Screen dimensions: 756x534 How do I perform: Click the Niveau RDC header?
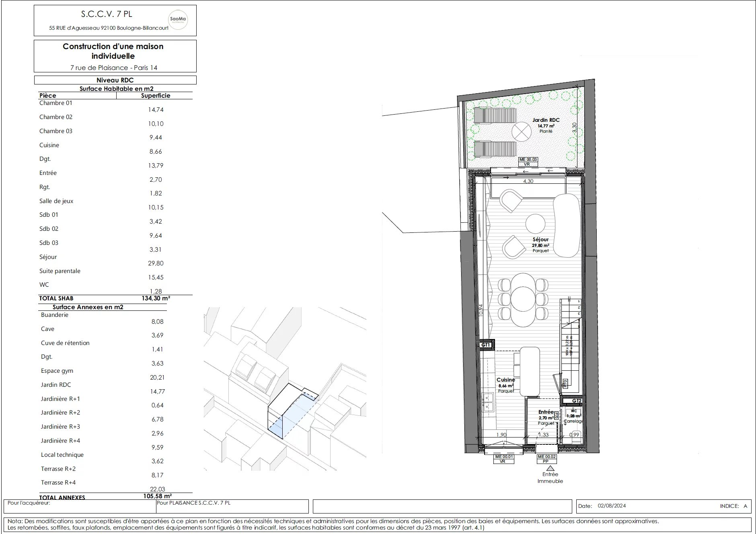point(115,80)
